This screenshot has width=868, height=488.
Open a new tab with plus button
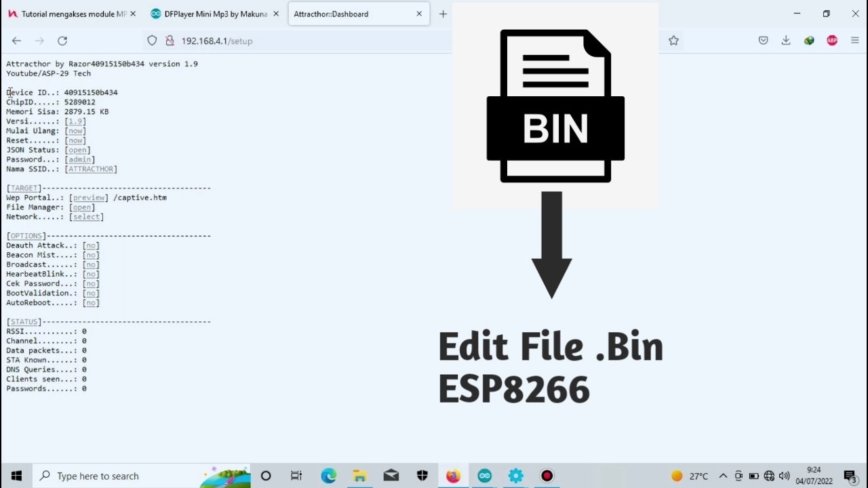tap(443, 14)
